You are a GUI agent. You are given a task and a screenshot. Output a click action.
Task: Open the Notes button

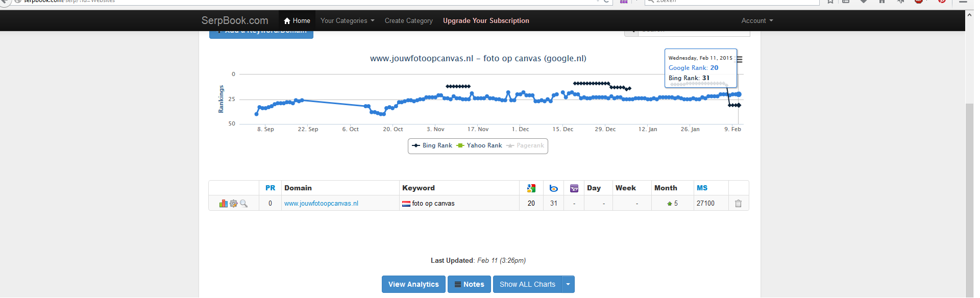[x=469, y=284]
